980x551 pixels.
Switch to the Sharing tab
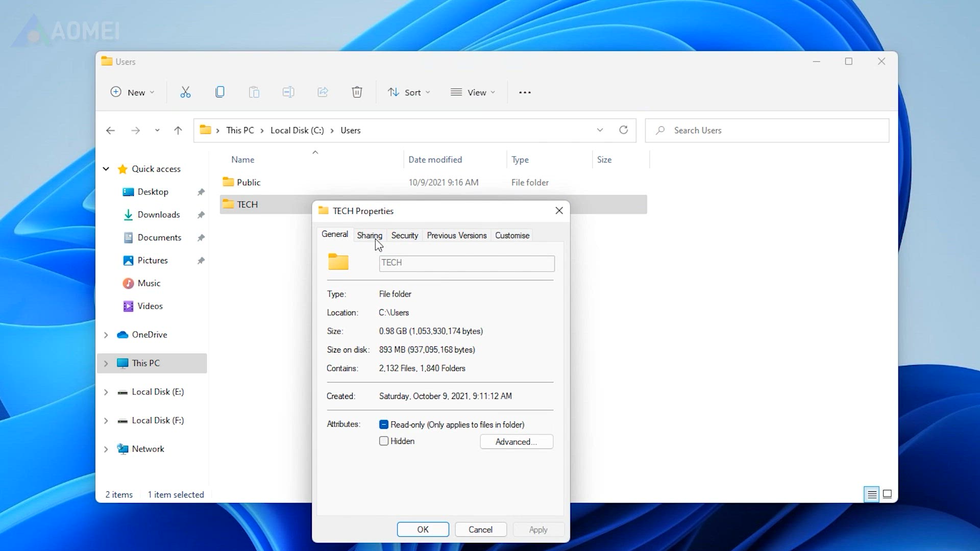pyautogui.click(x=370, y=235)
